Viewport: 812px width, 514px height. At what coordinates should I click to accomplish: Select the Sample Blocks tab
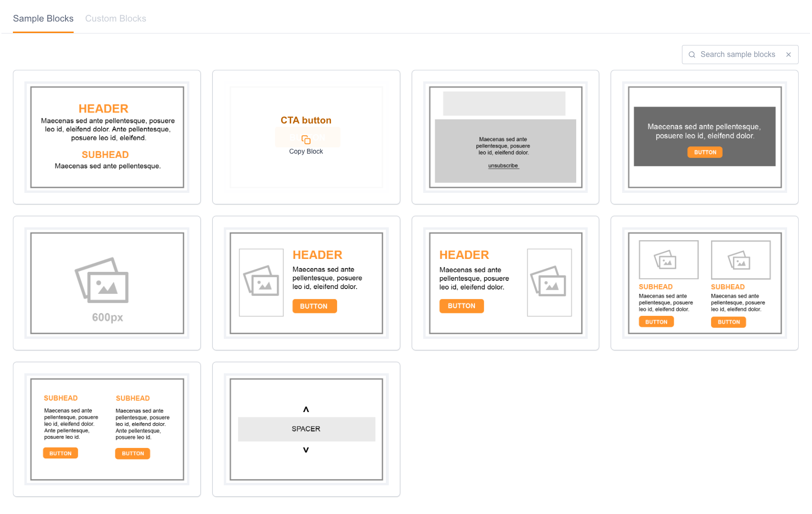tap(43, 18)
